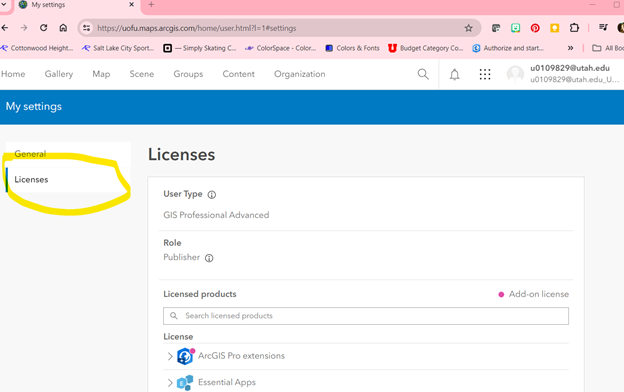Open the extensions puzzle piece icon
The height and width of the screenshot is (392, 624).
(574, 27)
